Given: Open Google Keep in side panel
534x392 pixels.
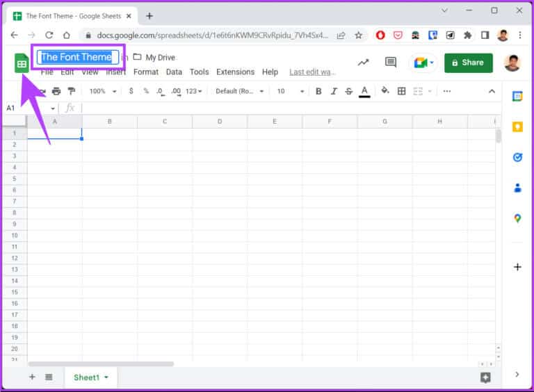Looking at the screenshot, I should (517, 126).
